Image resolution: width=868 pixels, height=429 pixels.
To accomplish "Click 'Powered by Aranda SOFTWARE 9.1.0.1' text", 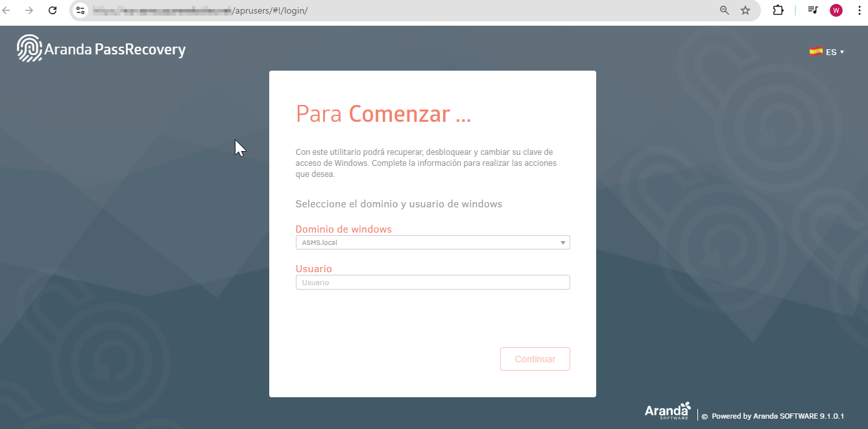I will (778, 416).
